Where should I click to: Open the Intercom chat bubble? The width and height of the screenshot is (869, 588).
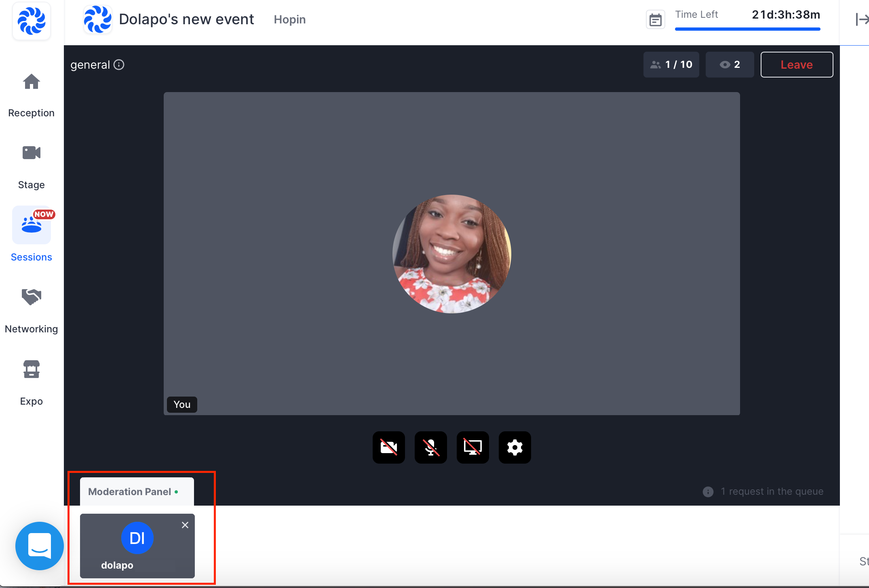click(40, 546)
